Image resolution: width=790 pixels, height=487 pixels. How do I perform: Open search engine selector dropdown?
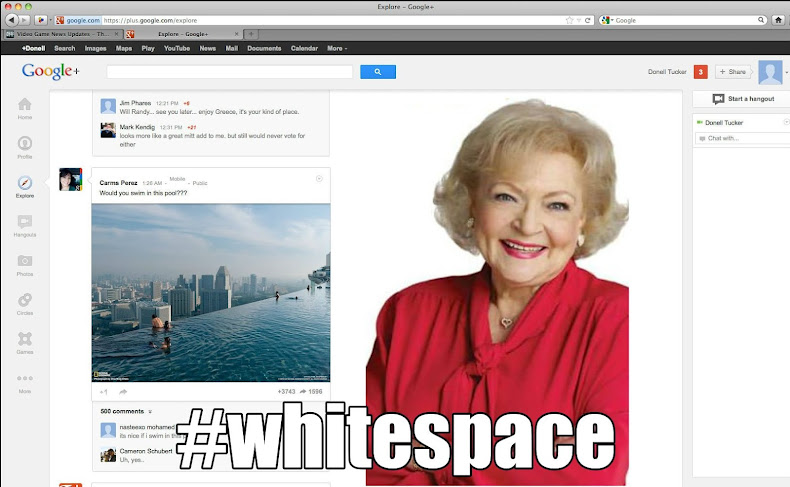click(x=607, y=20)
